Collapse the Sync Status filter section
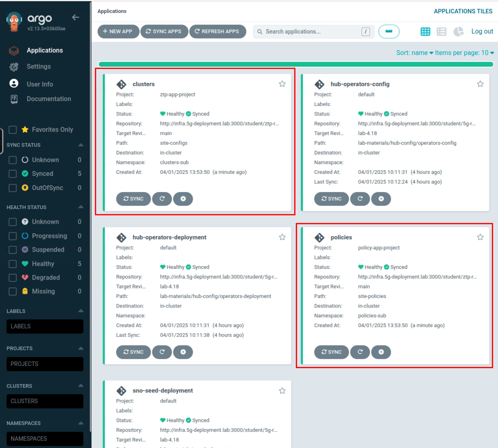This screenshot has width=498, height=448. click(x=81, y=145)
